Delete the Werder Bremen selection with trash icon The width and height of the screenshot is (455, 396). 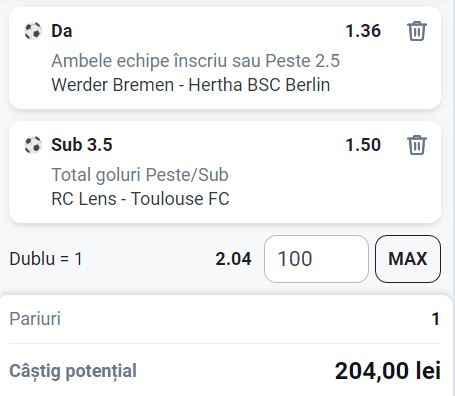tap(417, 31)
